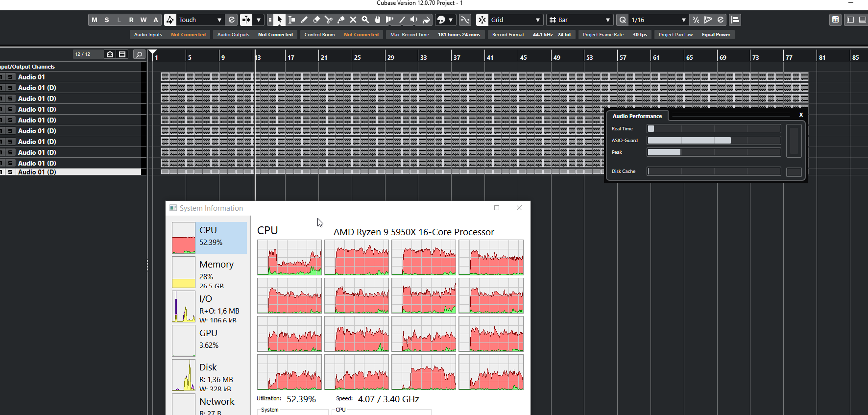Toggle global Write automation W
Screen dimensions: 868x415
144,20
